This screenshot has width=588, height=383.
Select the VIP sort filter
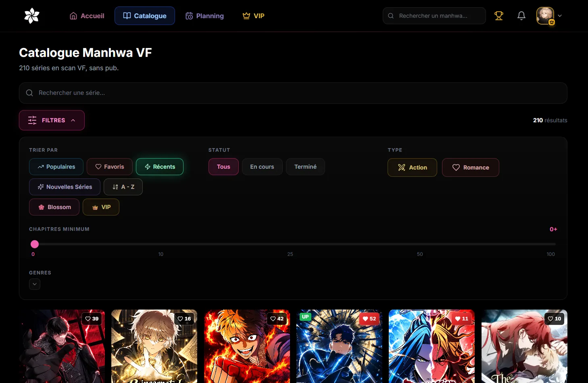[101, 207]
